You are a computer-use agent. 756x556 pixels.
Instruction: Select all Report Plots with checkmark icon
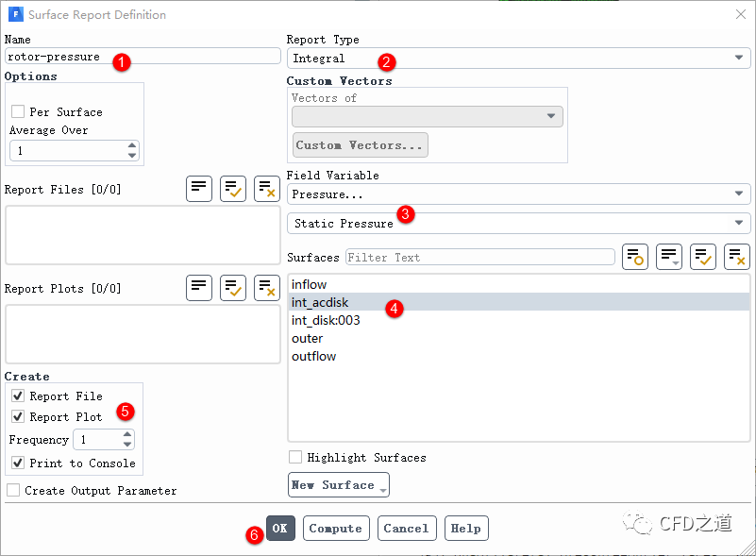coord(233,288)
